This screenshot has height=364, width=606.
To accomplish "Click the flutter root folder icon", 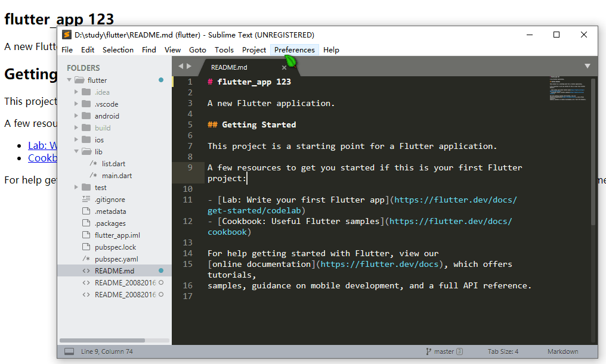I will pyautogui.click(x=79, y=80).
